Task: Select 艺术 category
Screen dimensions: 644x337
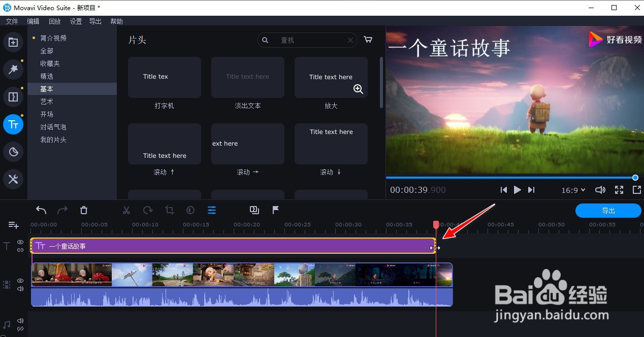Action: [x=47, y=102]
